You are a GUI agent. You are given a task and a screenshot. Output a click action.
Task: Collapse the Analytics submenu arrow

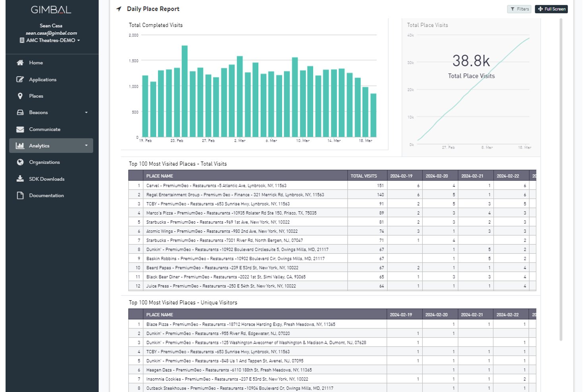[x=86, y=146]
